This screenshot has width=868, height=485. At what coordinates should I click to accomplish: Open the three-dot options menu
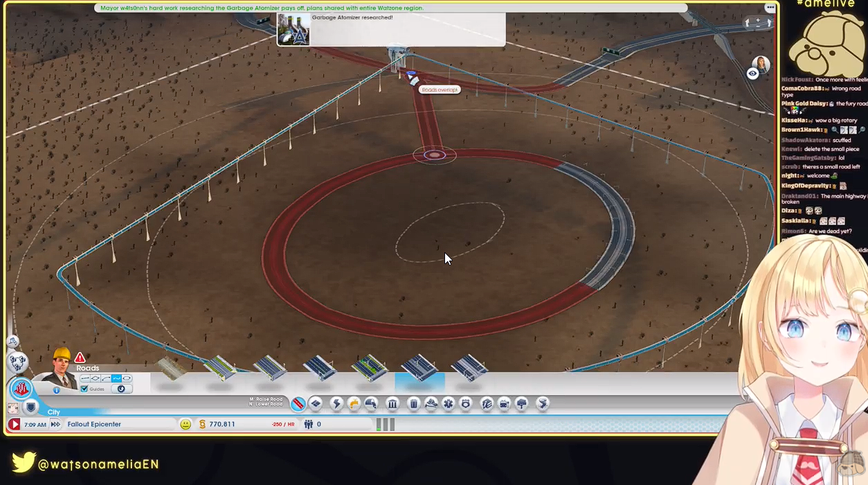pyautogui.click(x=770, y=8)
